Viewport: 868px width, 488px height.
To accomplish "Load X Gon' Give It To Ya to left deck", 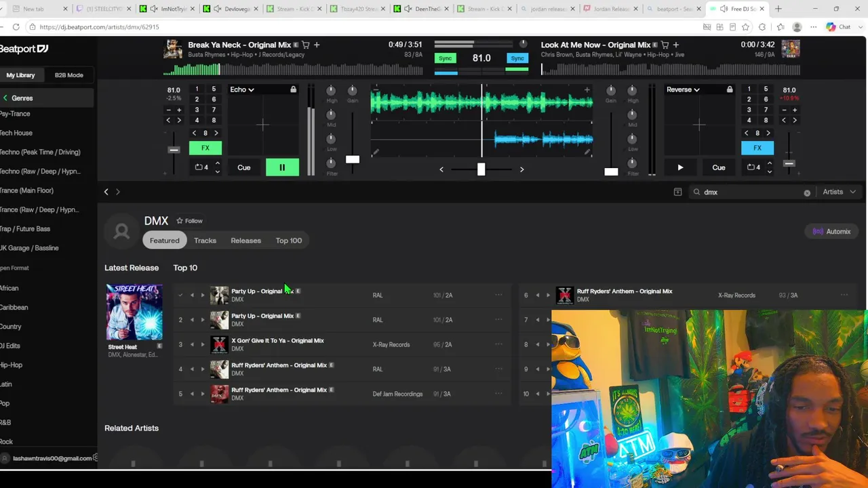I will (192, 344).
